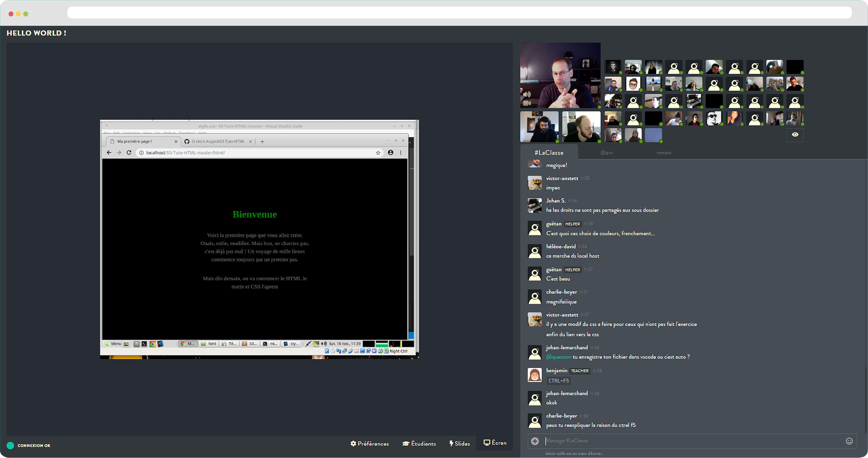Click the forward arrow in shared Chrome window
This screenshot has height=458, width=868.
coord(119,152)
